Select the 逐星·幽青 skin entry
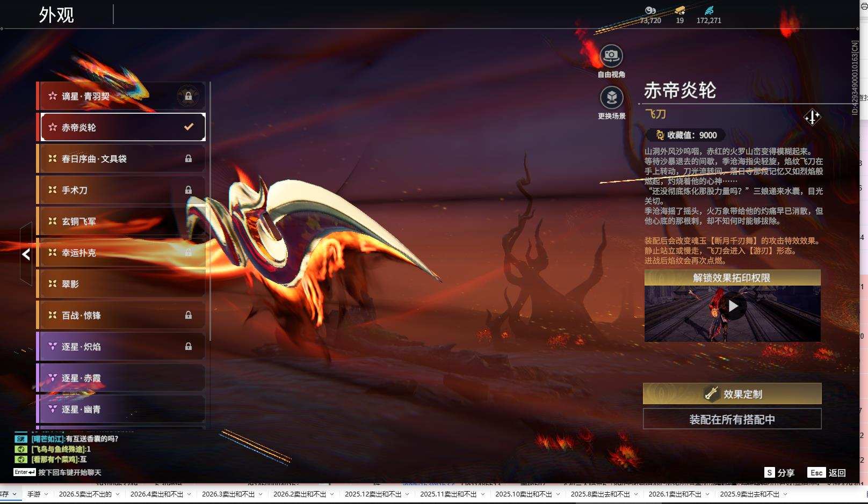 [x=121, y=409]
